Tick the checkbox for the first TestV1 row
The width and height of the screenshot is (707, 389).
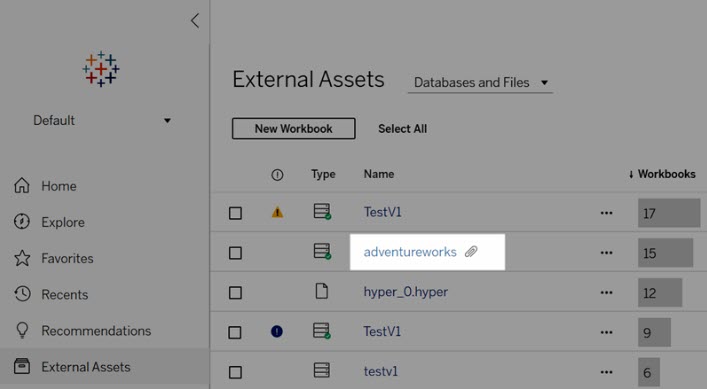[x=235, y=213]
